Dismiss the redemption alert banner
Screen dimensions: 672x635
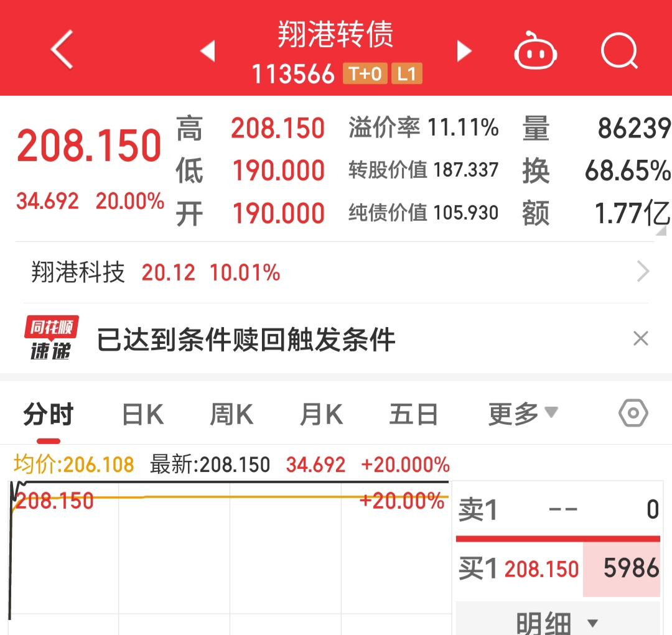[641, 338]
